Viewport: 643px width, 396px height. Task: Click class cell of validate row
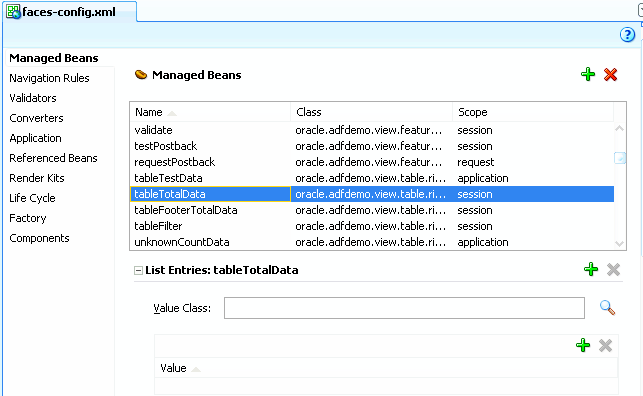[x=372, y=130]
